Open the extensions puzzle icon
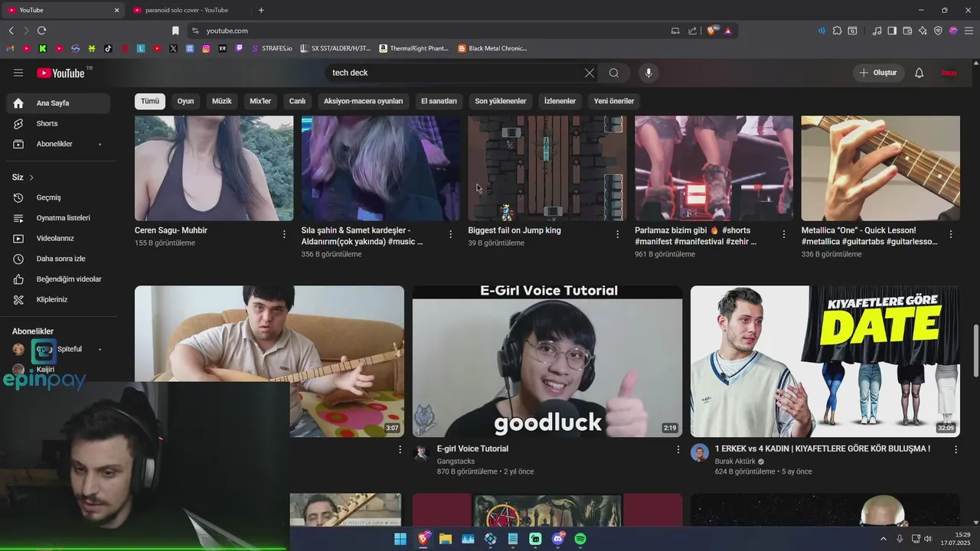The height and width of the screenshot is (551, 980). (837, 31)
